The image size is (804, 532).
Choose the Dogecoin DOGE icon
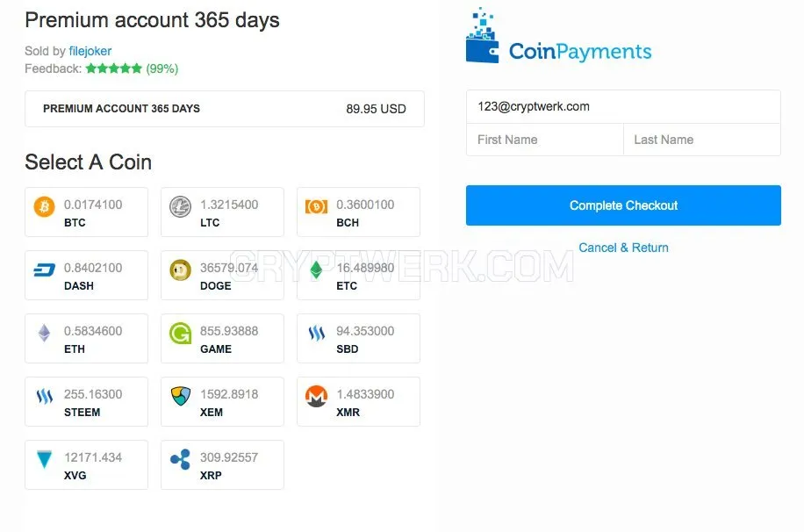click(181, 270)
